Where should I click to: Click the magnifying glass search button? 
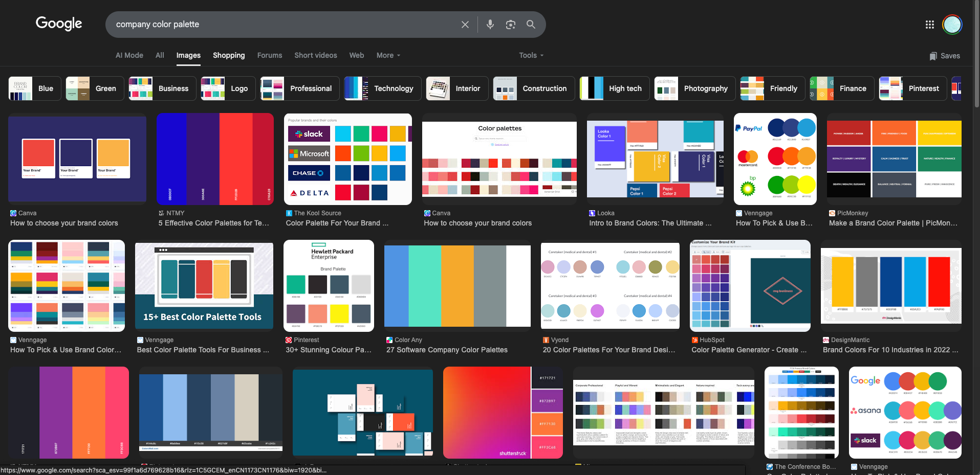point(531,25)
